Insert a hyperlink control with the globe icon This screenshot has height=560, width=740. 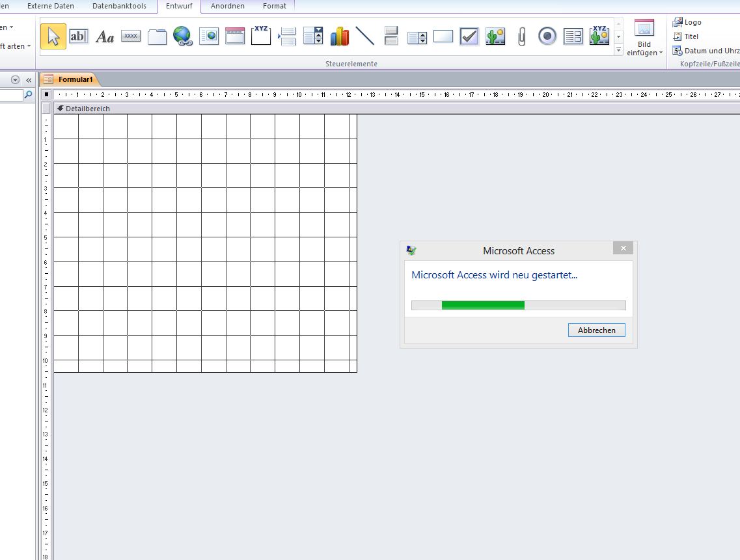(183, 36)
